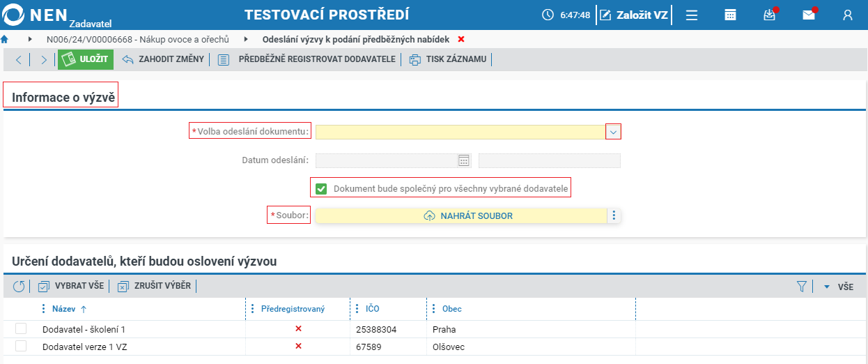Select checkbox for Dodavatel verze 1 VZ
Screen dimensions: 868x364
click(x=21, y=347)
